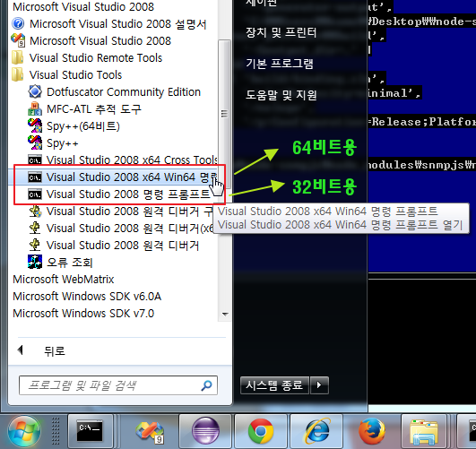Click 뒤로 to go back

point(41,351)
